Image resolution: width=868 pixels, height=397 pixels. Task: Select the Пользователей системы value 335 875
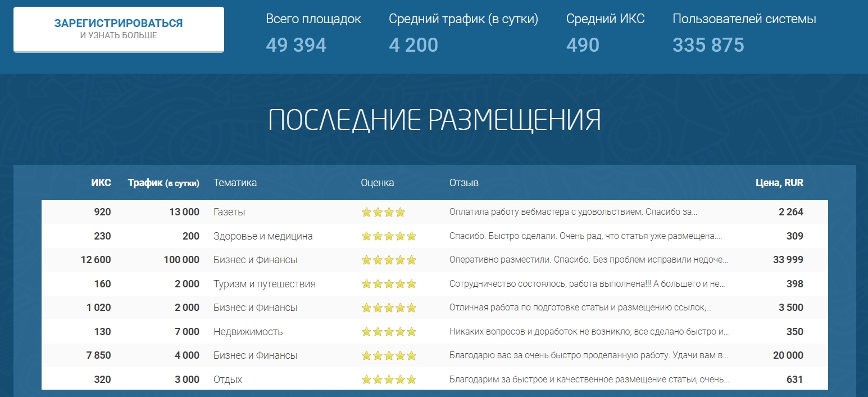coord(708,45)
